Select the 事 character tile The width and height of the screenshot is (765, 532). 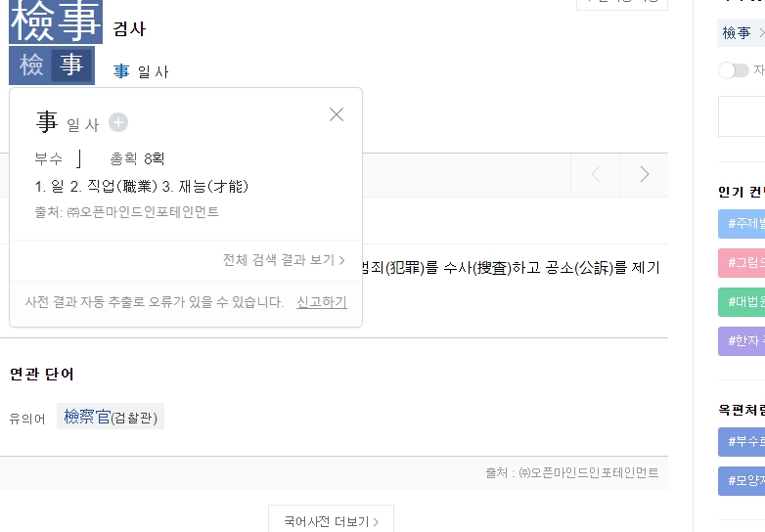(x=71, y=65)
